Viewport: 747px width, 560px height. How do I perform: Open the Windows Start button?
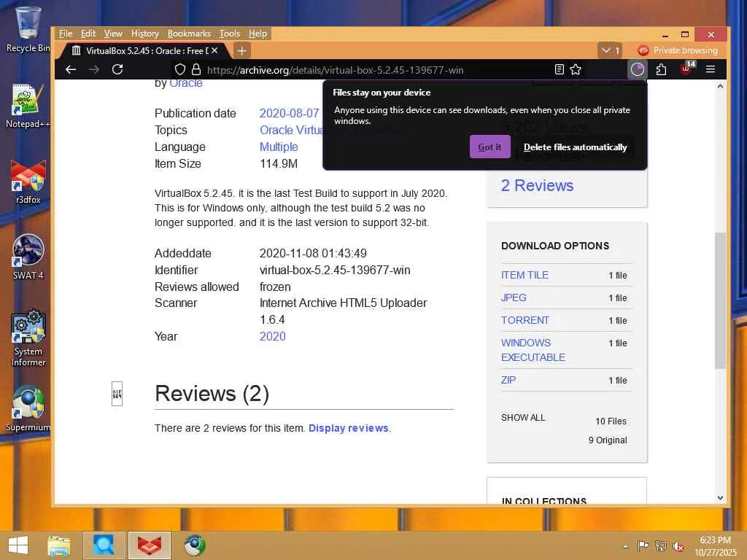18,545
